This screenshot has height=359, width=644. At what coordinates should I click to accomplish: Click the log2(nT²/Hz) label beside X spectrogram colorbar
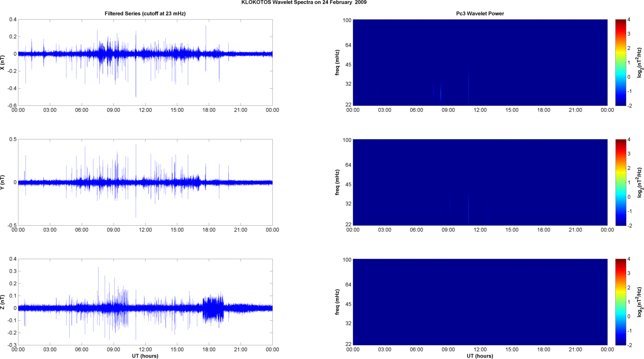pos(640,62)
